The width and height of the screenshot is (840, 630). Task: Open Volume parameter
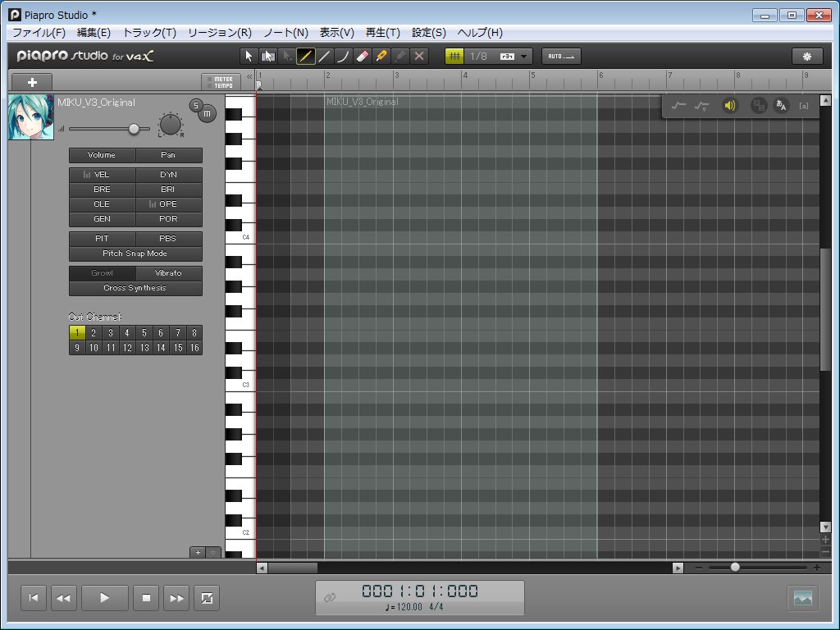[x=102, y=155]
